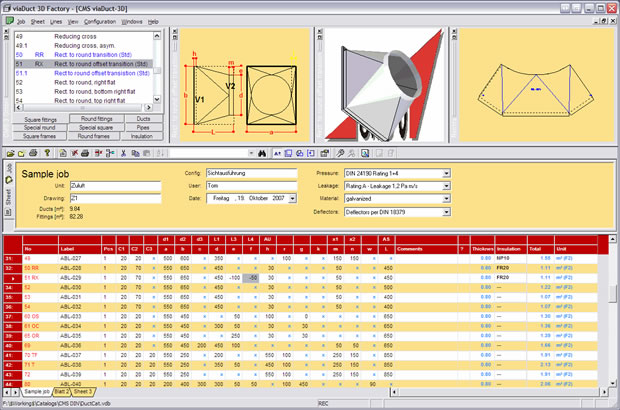Image resolution: width=620 pixels, height=410 pixels.
Task: Click the Insulation button
Action: tap(142, 136)
